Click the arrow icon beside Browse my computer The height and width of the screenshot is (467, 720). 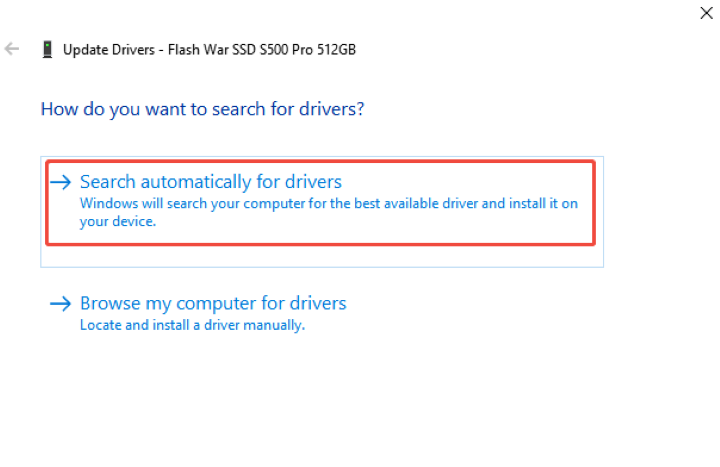coord(62,303)
